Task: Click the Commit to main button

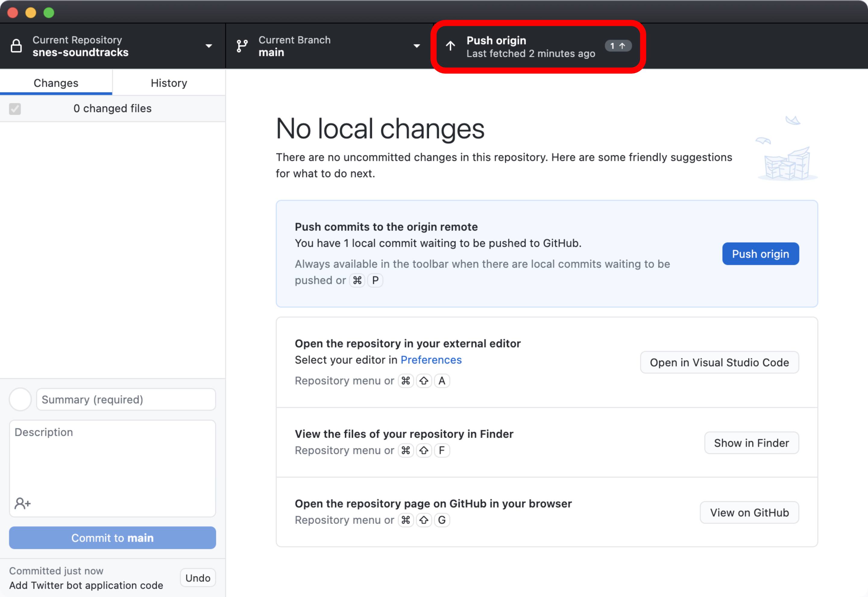Action: click(112, 538)
